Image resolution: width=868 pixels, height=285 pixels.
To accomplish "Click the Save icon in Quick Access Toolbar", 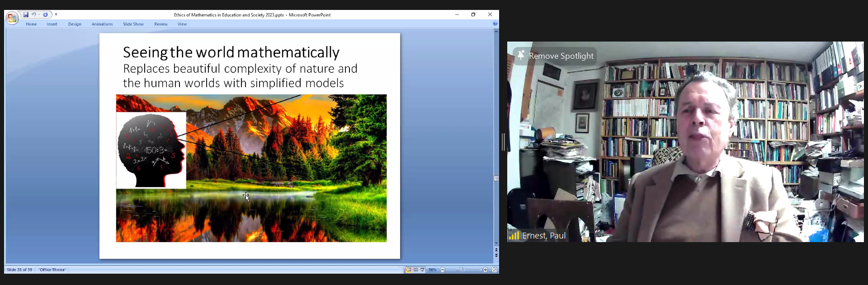I will click(26, 15).
